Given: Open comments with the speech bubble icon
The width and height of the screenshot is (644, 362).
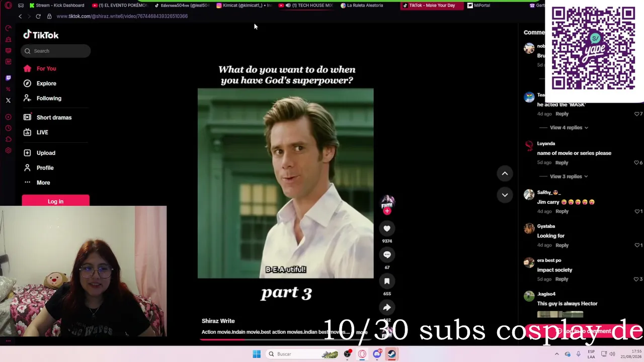Looking at the screenshot, I should tap(387, 255).
